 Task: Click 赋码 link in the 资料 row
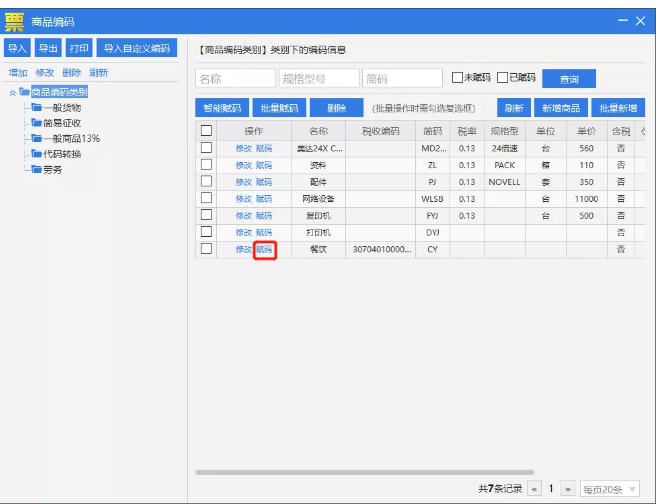point(264,165)
